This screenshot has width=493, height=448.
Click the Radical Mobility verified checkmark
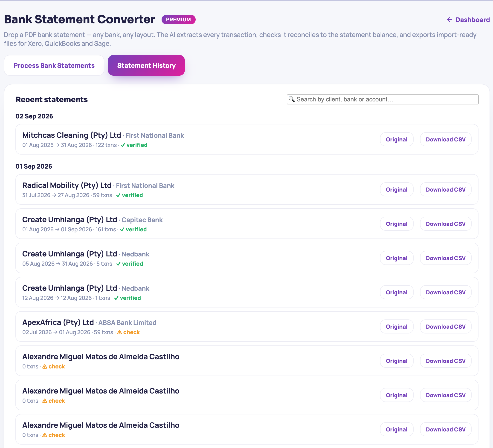[x=118, y=195]
